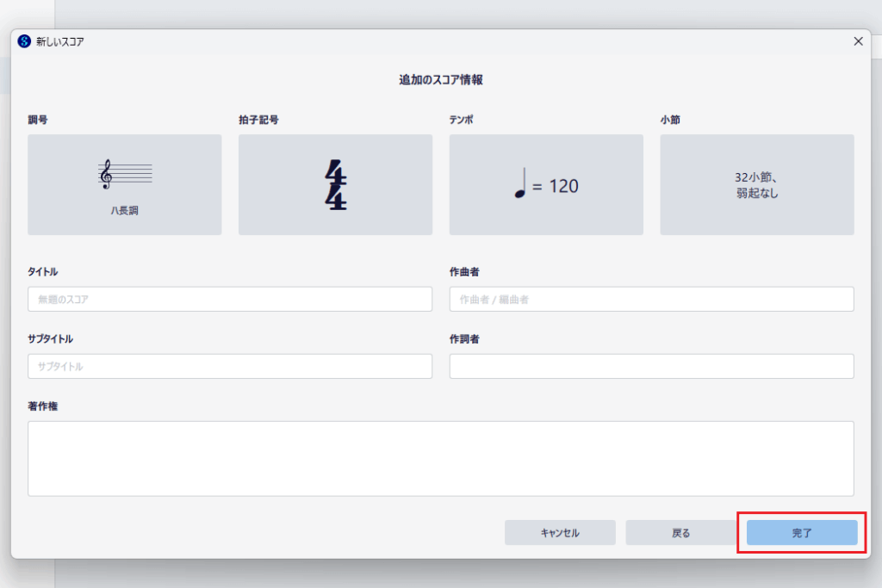Focus the 作曲者 composer input field
The height and width of the screenshot is (588, 882).
point(651,300)
